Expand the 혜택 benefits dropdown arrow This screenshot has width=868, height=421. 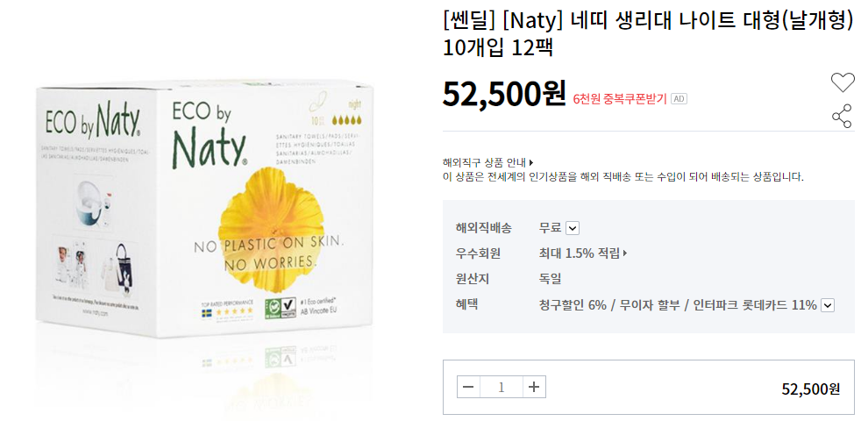[x=828, y=305]
